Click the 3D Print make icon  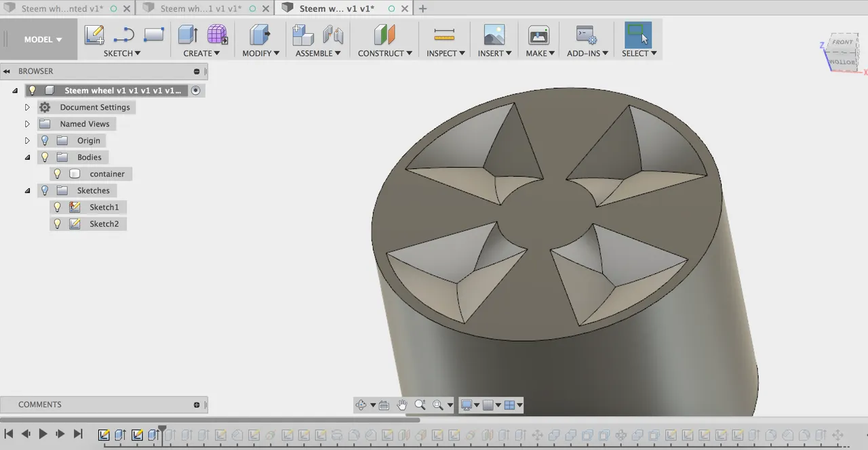point(538,35)
